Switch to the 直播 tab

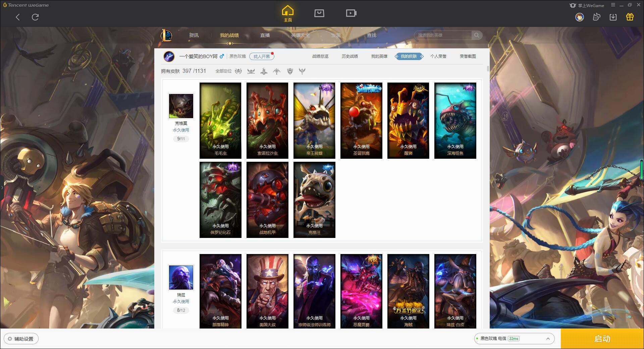pyautogui.click(x=265, y=35)
